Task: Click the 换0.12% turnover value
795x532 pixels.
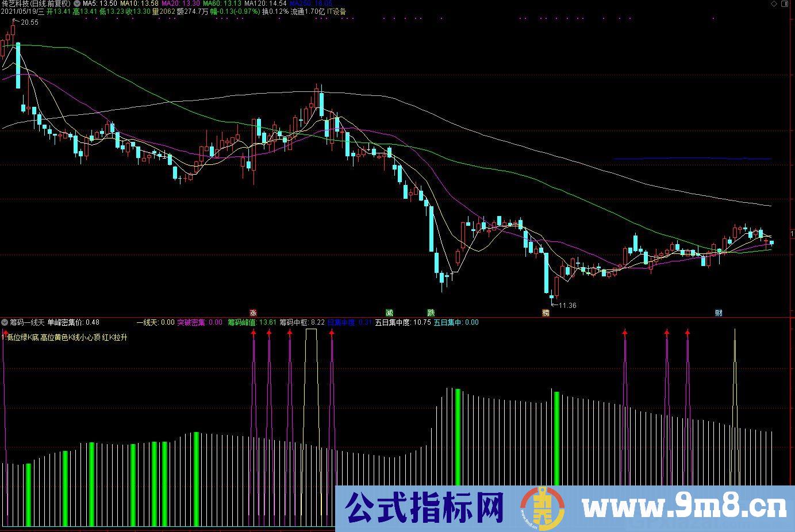Action: click(275, 11)
